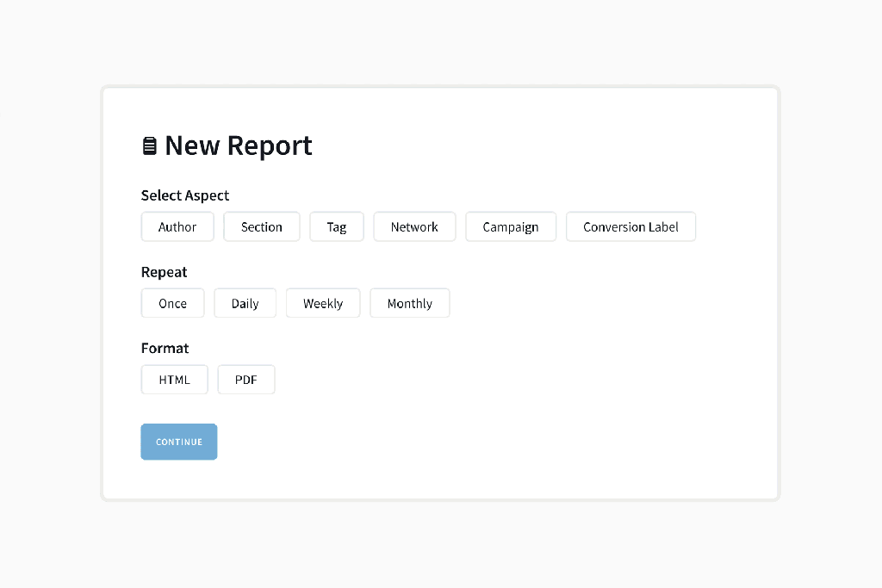The height and width of the screenshot is (588, 882).
Task: Click the New Report heading text
Action: (x=238, y=145)
